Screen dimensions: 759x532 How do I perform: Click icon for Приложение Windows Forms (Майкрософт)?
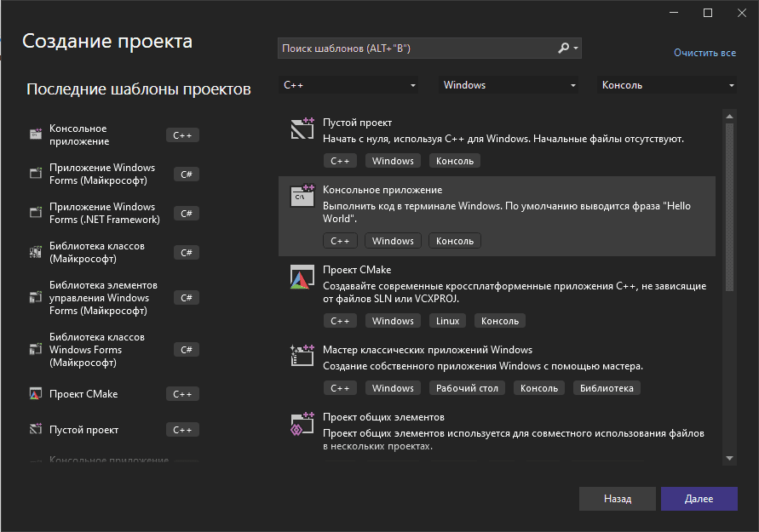click(x=35, y=174)
